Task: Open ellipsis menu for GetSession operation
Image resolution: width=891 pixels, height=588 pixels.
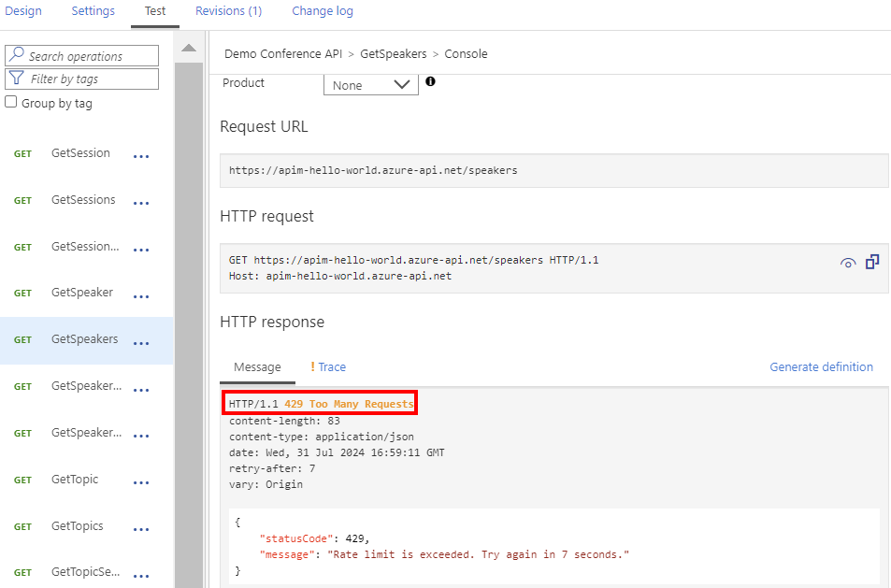Action: (x=141, y=156)
